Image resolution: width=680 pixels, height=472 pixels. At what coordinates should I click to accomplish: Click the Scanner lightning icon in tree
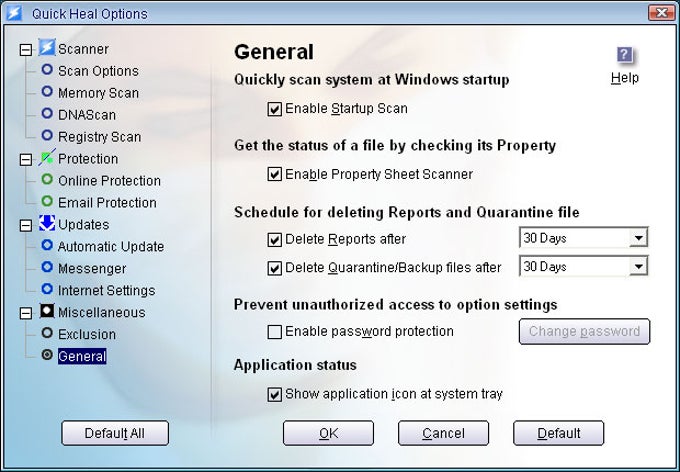[46, 48]
